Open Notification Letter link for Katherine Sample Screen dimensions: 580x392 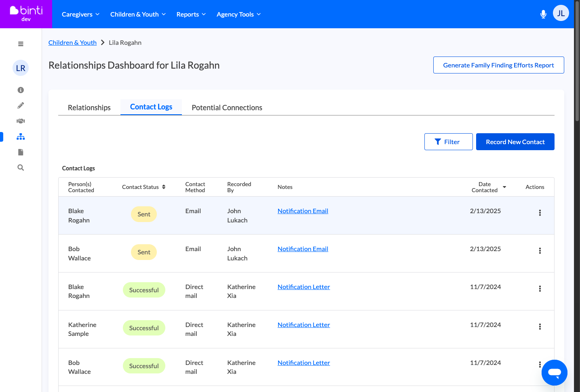click(304, 325)
